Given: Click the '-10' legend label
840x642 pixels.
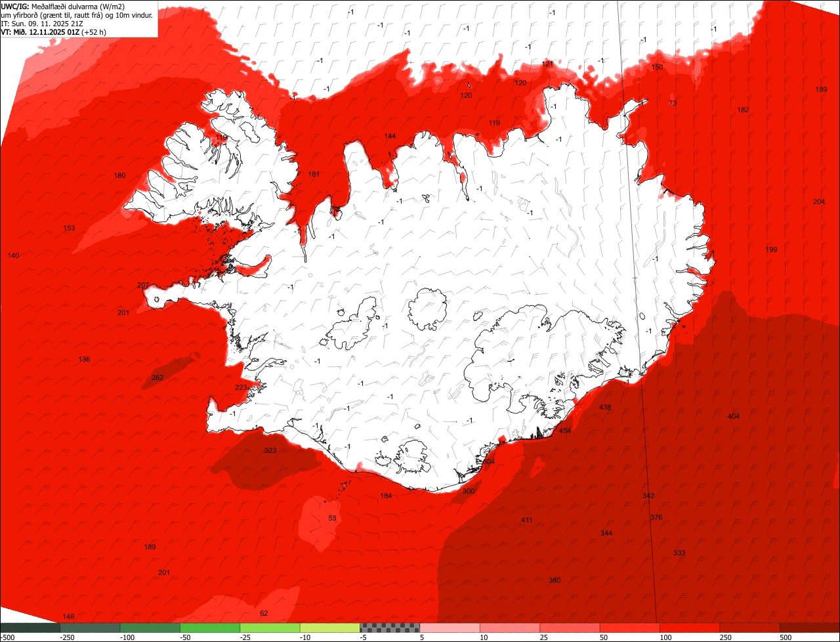Looking at the screenshot, I should click(305, 637).
